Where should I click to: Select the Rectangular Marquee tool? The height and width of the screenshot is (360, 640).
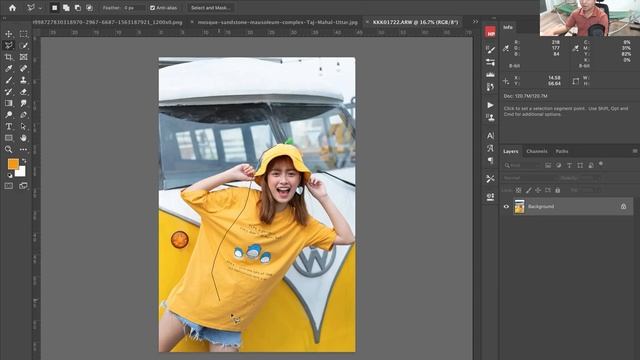click(23, 34)
